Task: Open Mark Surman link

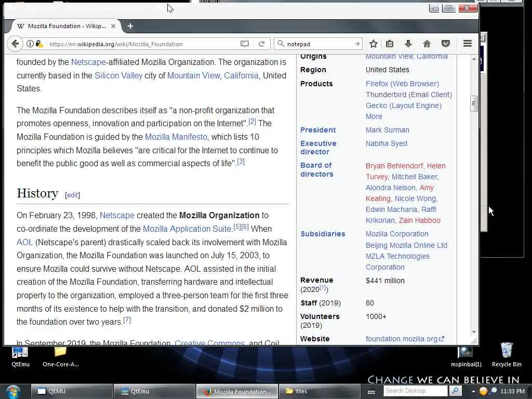Action: (x=387, y=130)
